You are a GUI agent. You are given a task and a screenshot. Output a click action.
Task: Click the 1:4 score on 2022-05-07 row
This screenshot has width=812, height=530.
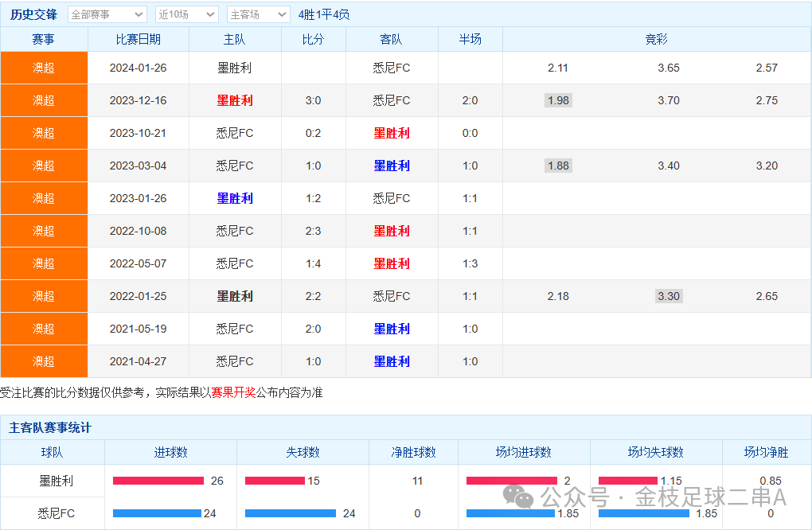tap(314, 263)
